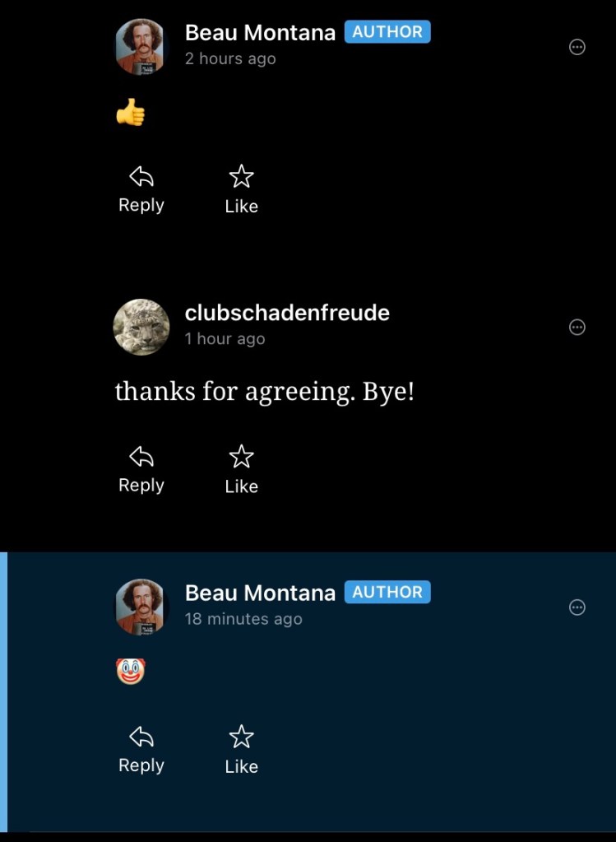Reply to clubschadenfreude's comment
This screenshot has width=616, height=842.
tap(141, 470)
